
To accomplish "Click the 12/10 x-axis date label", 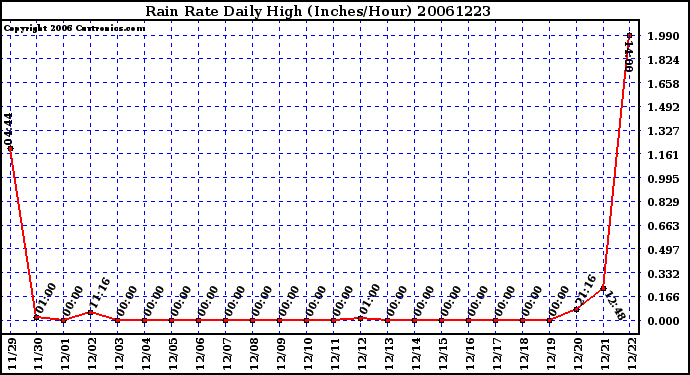I will [309, 354].
